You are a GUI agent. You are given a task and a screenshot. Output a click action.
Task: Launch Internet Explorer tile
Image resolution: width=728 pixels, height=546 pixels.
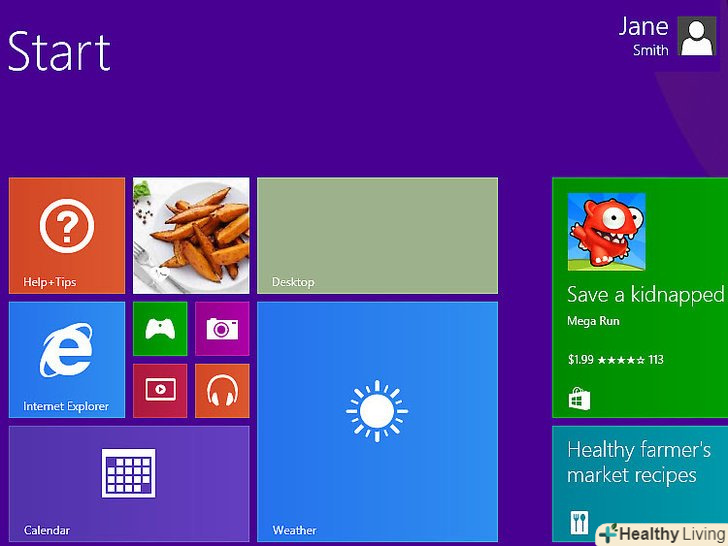[x=67, y=360]
